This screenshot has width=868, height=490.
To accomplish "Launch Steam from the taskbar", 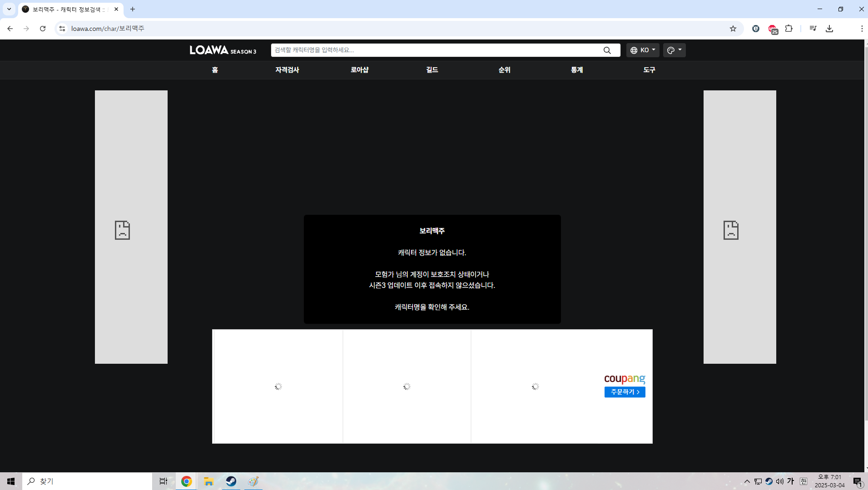I will 231,481.
